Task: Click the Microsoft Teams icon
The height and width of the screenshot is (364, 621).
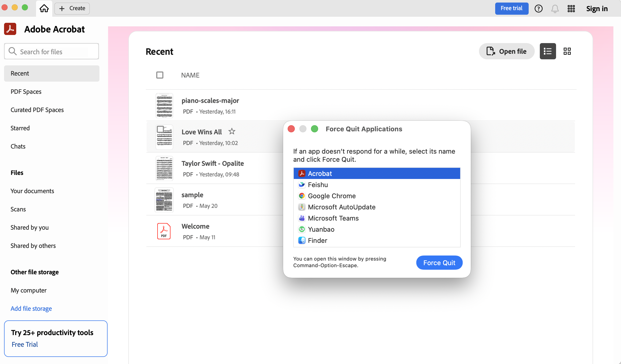Action: [x=302, y=218]
